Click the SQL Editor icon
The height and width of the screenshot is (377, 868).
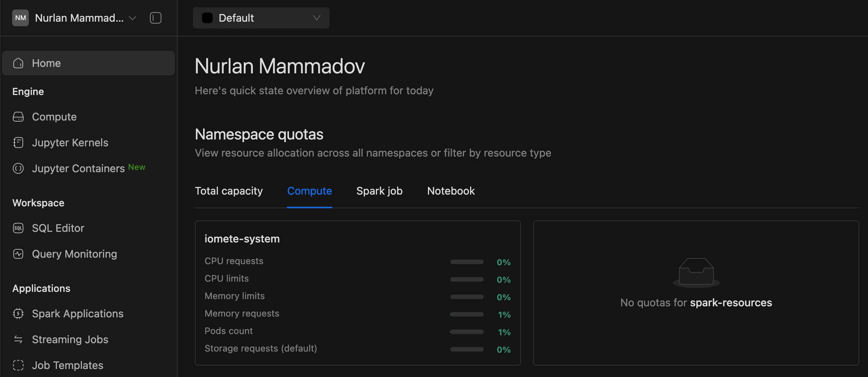[x=18, y=228]
